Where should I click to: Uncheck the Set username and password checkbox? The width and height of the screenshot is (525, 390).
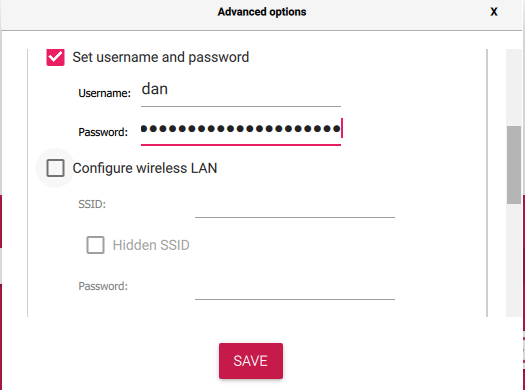(x=55, y=57)
